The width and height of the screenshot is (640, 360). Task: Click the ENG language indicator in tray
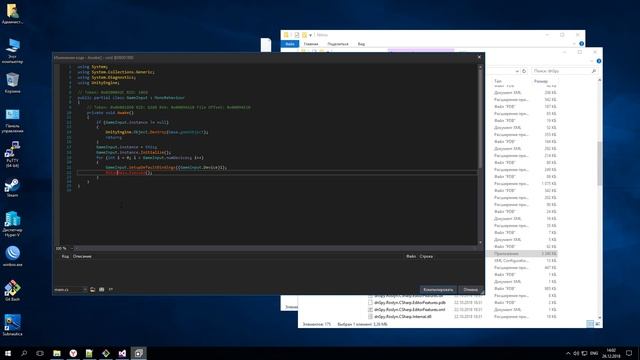[594, 353]
